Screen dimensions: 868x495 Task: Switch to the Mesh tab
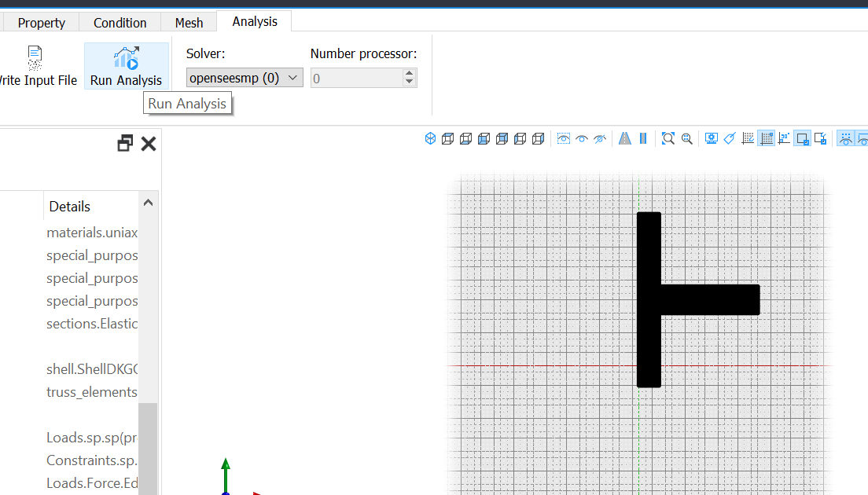(189, 23)
